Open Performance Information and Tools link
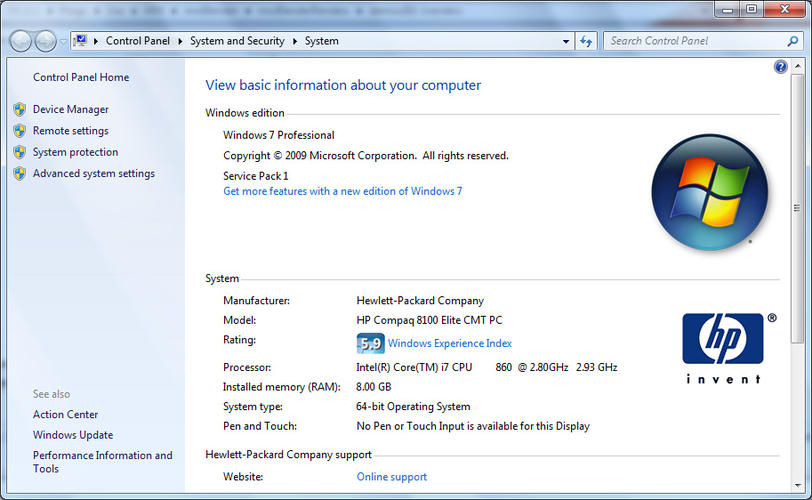 (x=103, y=462)
